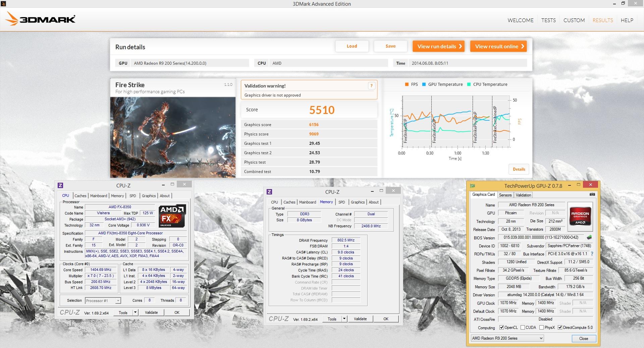The width and height of the screenshot is (644, 348).
Task: Click the Physics score value 9069
Action: tap(314, 134)
